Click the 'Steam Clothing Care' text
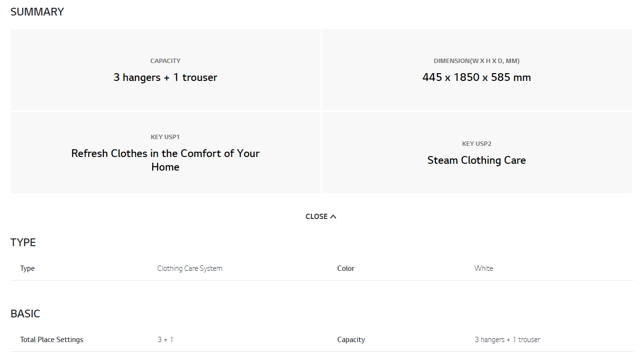This screenshot has width=644, height=361. pos(476,160)
